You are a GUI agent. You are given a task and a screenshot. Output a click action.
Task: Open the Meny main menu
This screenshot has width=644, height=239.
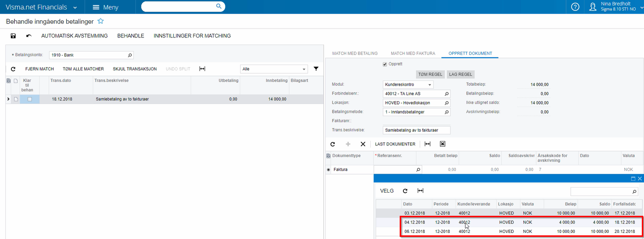tap(105, 7)
